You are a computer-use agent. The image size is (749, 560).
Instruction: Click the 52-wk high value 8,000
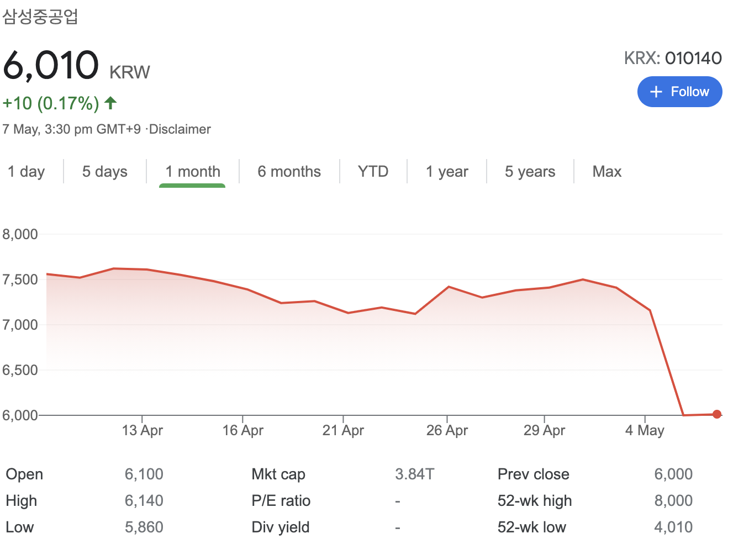(673, 500)
